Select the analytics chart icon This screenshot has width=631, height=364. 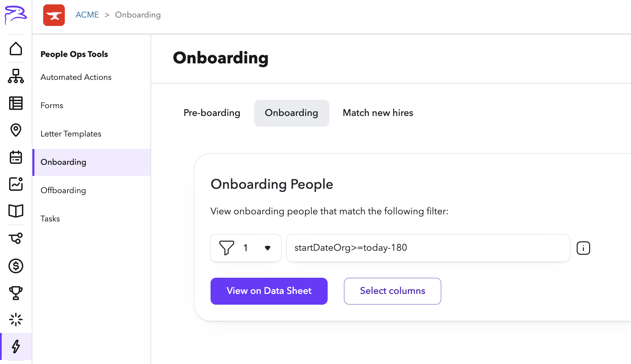(16, 184)
